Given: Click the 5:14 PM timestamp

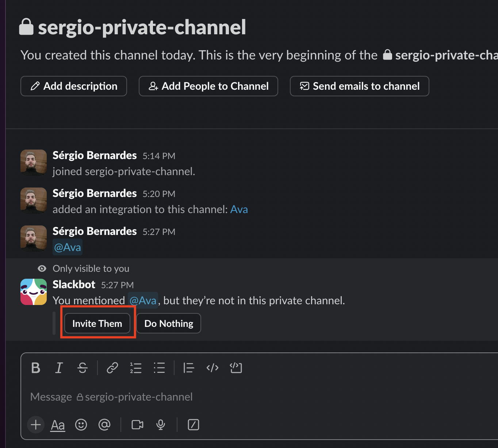Looking at the screenshot, I should click(x=159, y=156).
